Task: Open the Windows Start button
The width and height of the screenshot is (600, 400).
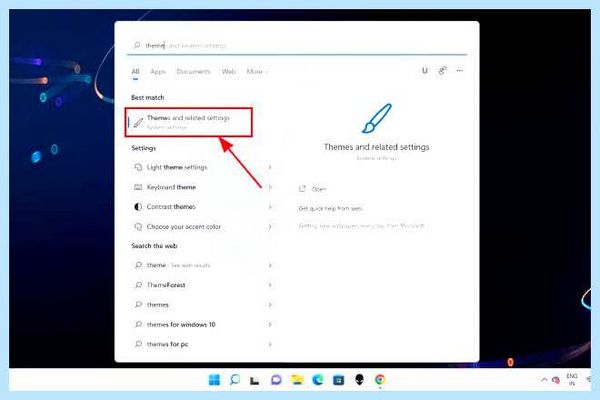Action: click(x=214, y=380)
